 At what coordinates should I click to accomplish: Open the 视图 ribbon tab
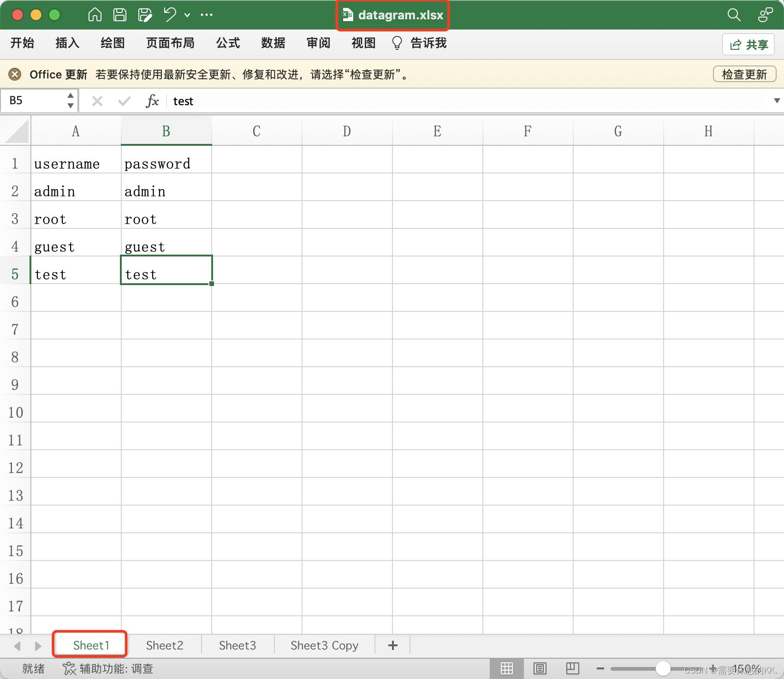(363, 43)
